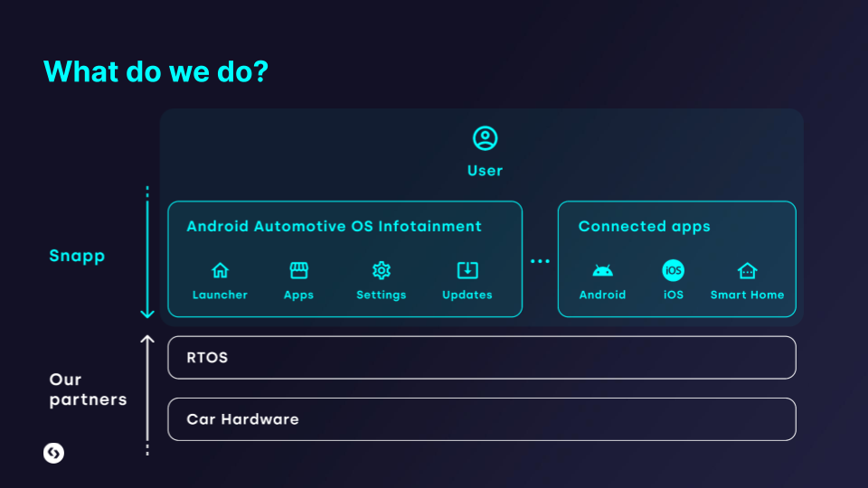Click the 'Settings' label text
Screen dimensions: 868x488
pos(382,296)
